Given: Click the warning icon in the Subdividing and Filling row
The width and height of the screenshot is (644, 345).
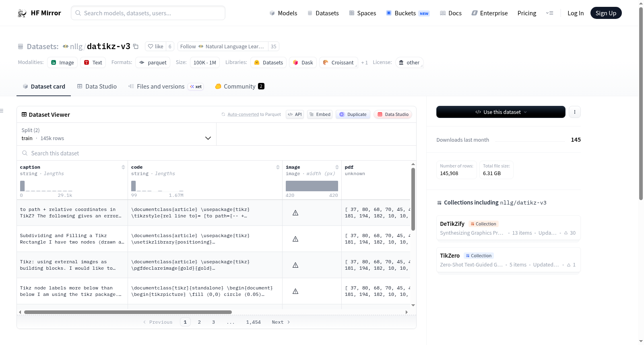Looking at the screenshot, I should (295, 239).
